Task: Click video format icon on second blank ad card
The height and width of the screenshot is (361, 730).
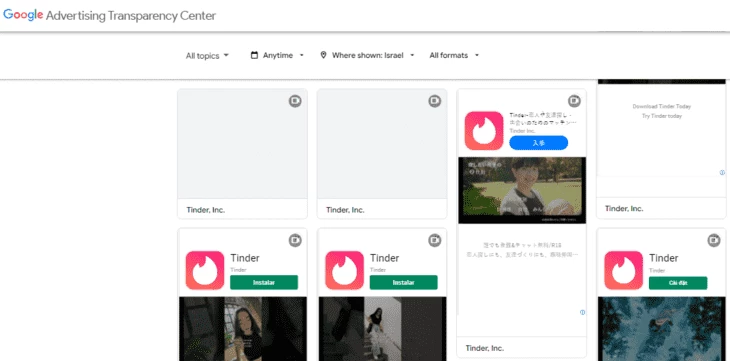Action: (435, 101)
